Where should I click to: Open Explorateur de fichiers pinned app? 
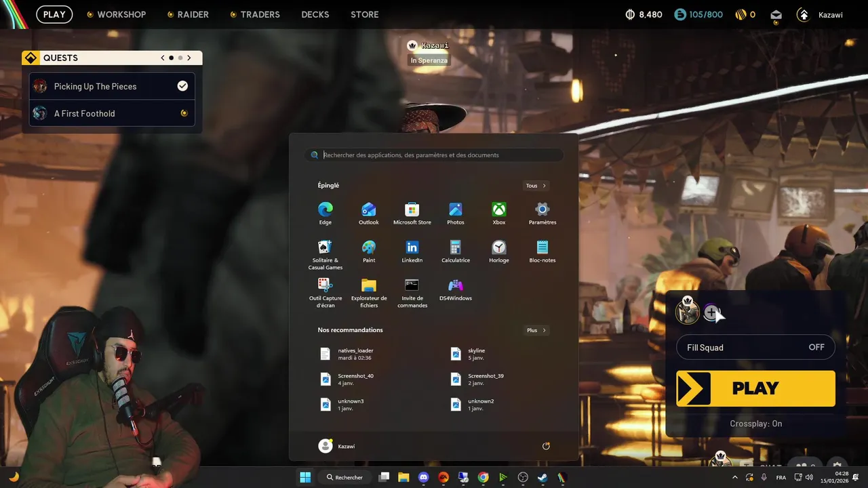tap(369, 292)
